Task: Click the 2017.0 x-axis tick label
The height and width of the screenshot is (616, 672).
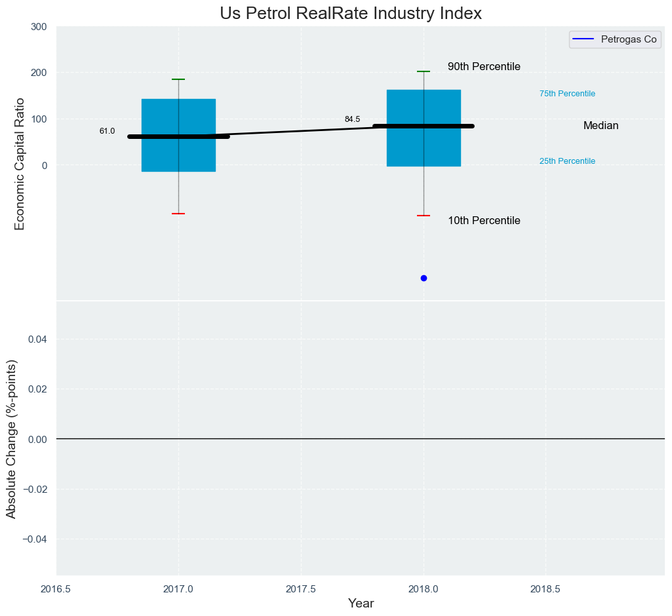Action: [178, 589]
